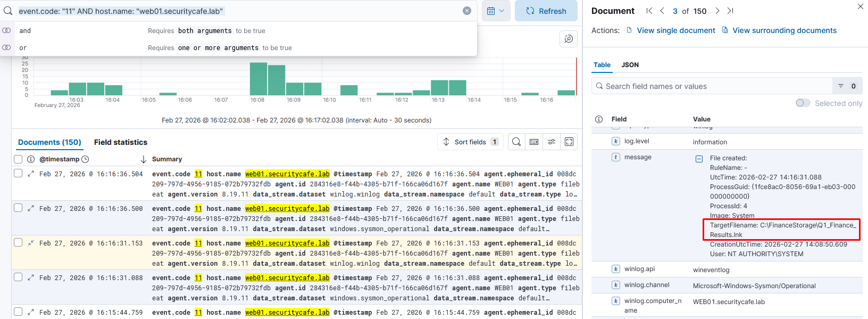The width and height of the screenshot is (868, 319).
Task: Click the keyword type icon for winlog.api
Action: tap(616, 269)
